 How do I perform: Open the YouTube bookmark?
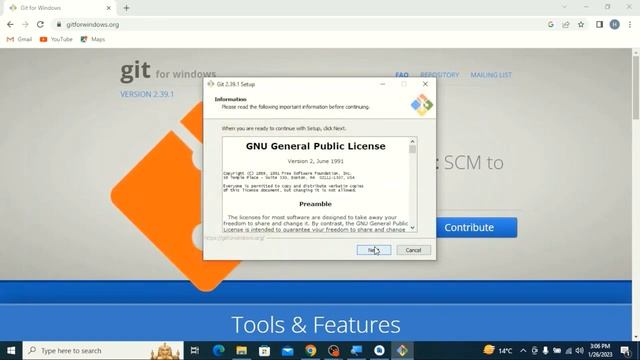pyautogui.click(x=56, y=39)
